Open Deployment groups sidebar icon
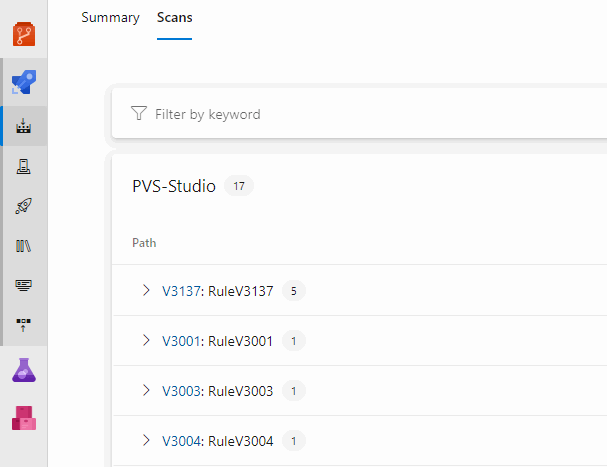 click(x=24, y=323)
